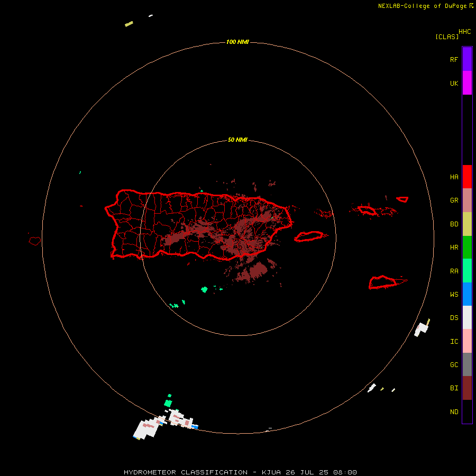Click the large green rain echo south of Puerto Rico

[204, 289]
